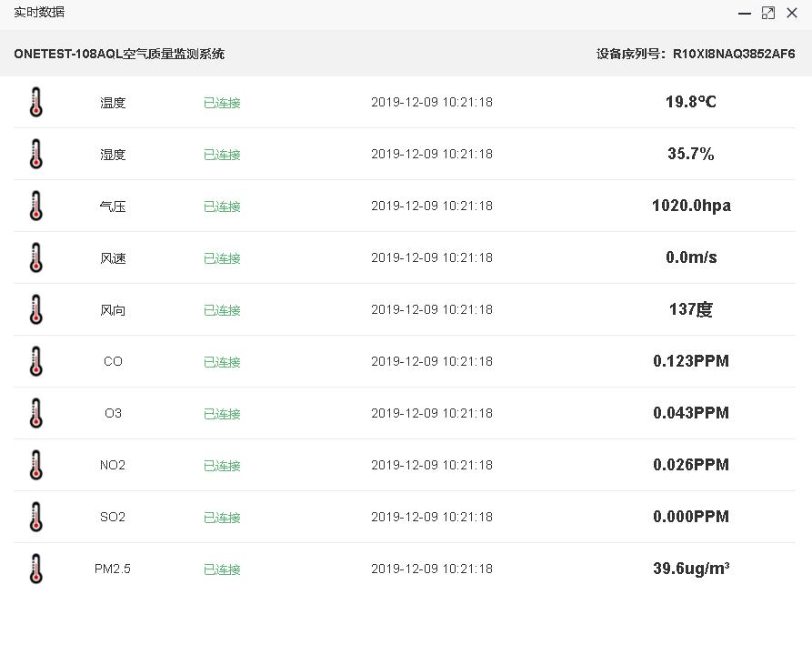Click the 实时数据 window title
The width and height of the screenshot is (812, 665).
click(x=37, y=13)
